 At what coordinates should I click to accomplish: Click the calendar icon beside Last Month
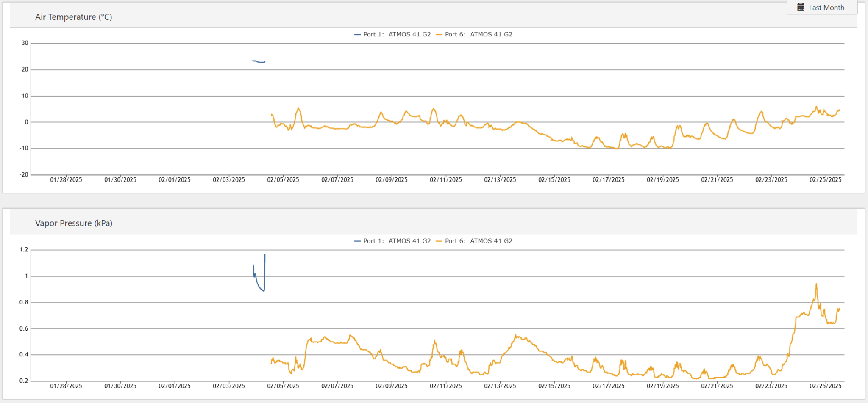pos(801,7)
